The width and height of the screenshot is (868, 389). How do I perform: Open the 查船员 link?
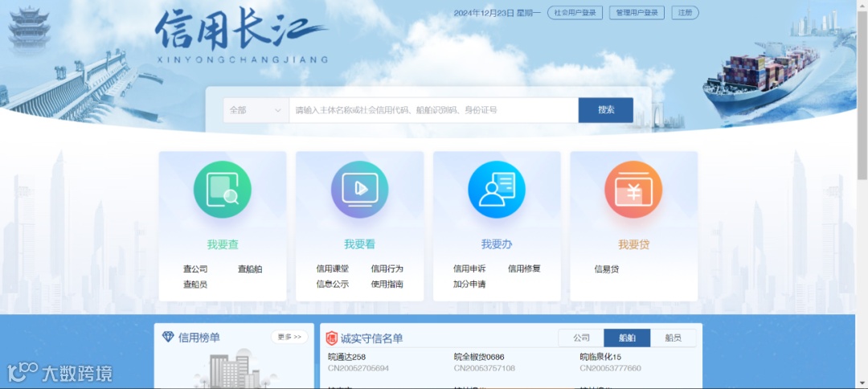pyautogui.click(x=195, y=285)
